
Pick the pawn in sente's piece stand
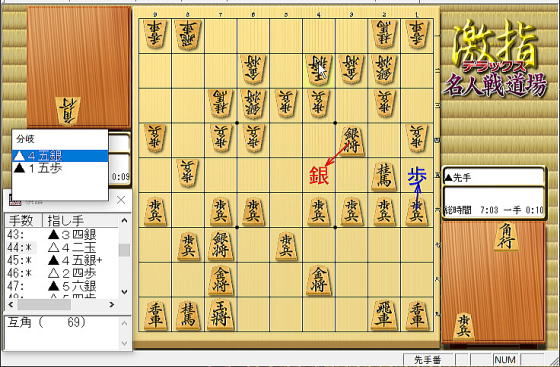463,326
